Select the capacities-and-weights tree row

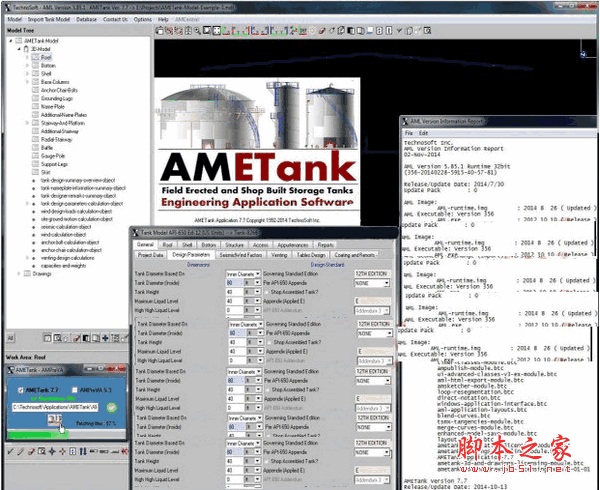pos(64,266)
